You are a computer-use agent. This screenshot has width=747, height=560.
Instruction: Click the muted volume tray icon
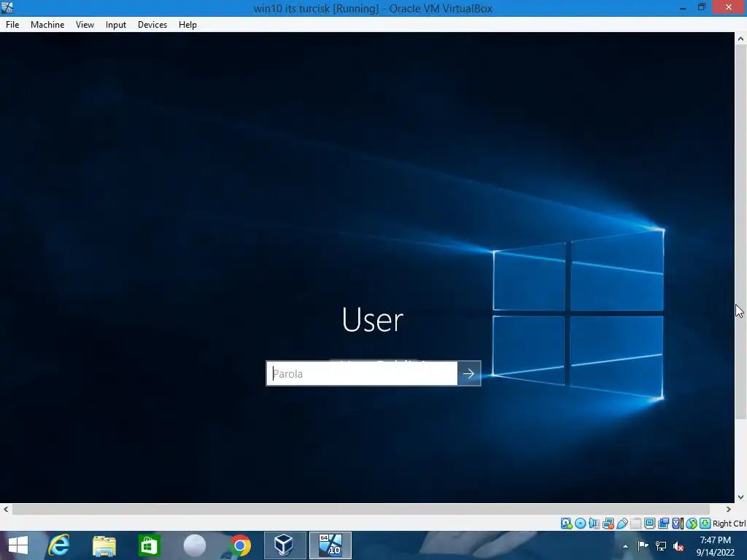pos(678,546)
